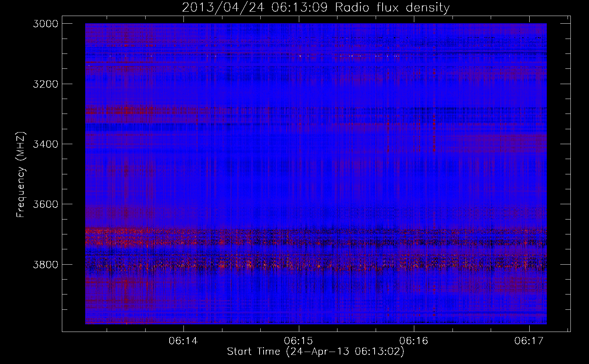Click the 3200 frequency axis label

coord(46,84)
